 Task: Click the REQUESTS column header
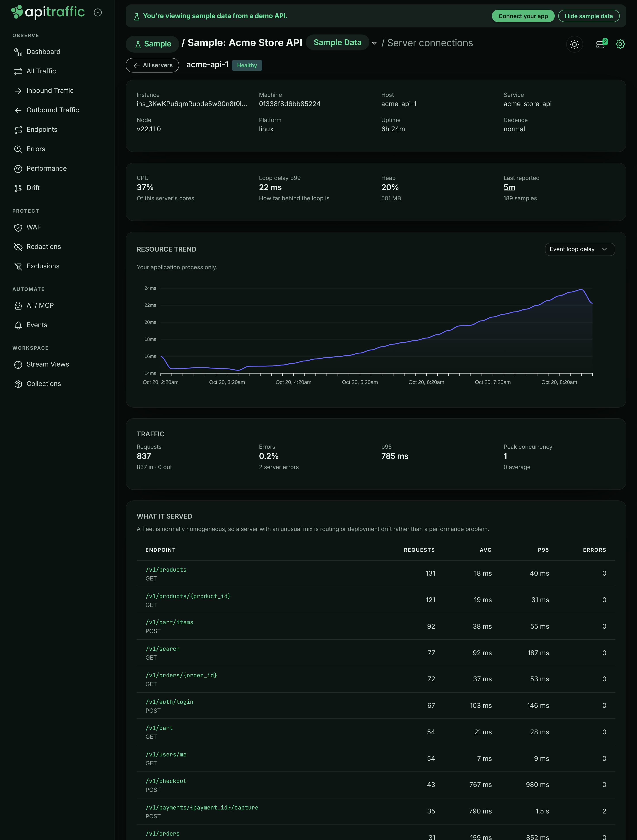tap(419, 550)
